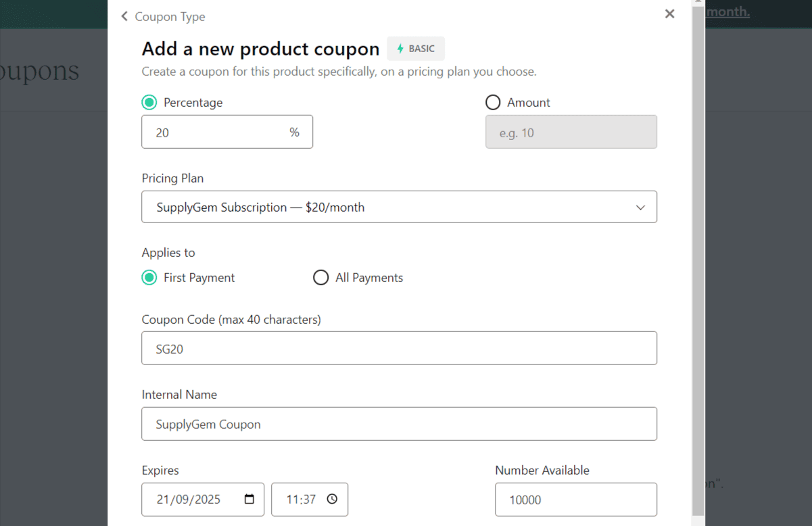Go back to Coupon Type
The width and height of the screenshot is (812, 526).
coord(163,16)
